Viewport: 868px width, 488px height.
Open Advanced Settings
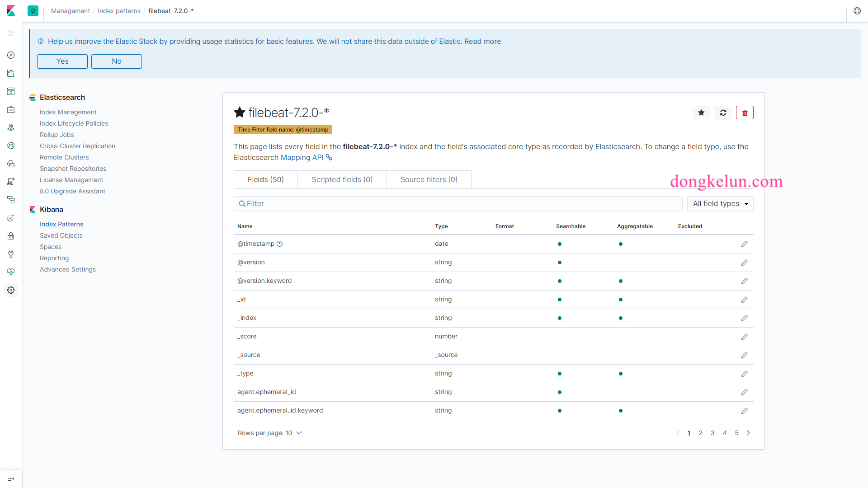click(68, 269)
